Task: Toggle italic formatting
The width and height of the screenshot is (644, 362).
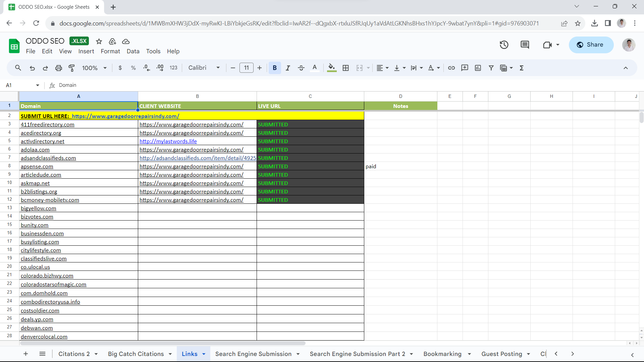Action: (x=288, y=68)
